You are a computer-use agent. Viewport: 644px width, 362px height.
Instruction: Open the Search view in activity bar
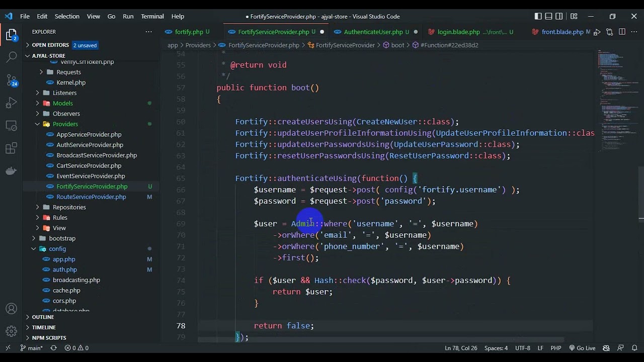[11, 57]
